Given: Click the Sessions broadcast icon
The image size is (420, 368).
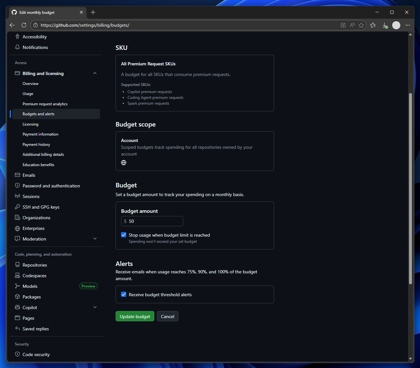Looking at the screenshot, I should (x=17, y=196).
